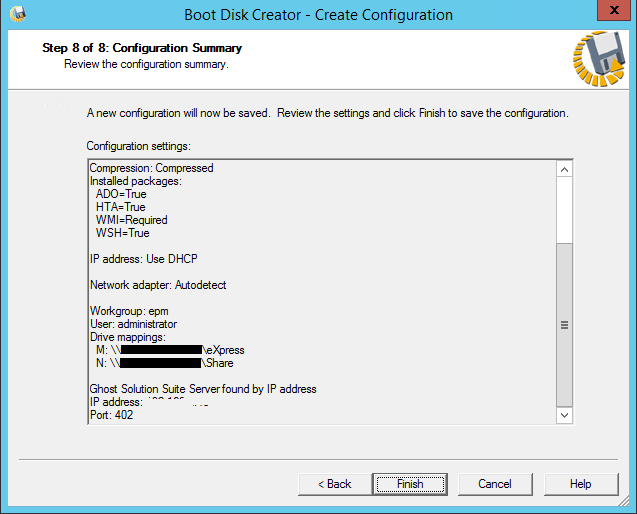This screenshot has height=514, width=637.
Task: Click the 'User: administrator' line
Action: click(133, 324)
